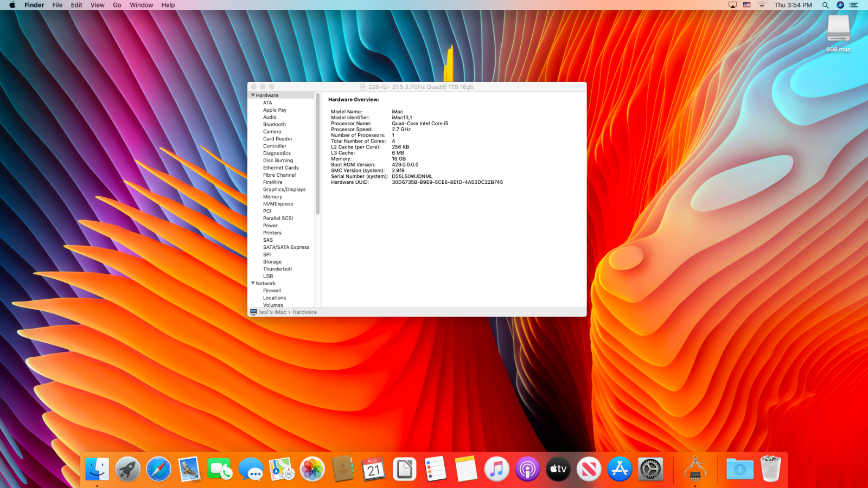
Task: Launch Launchpad rocket icon in Dock
Action: [x=128, y=469]
